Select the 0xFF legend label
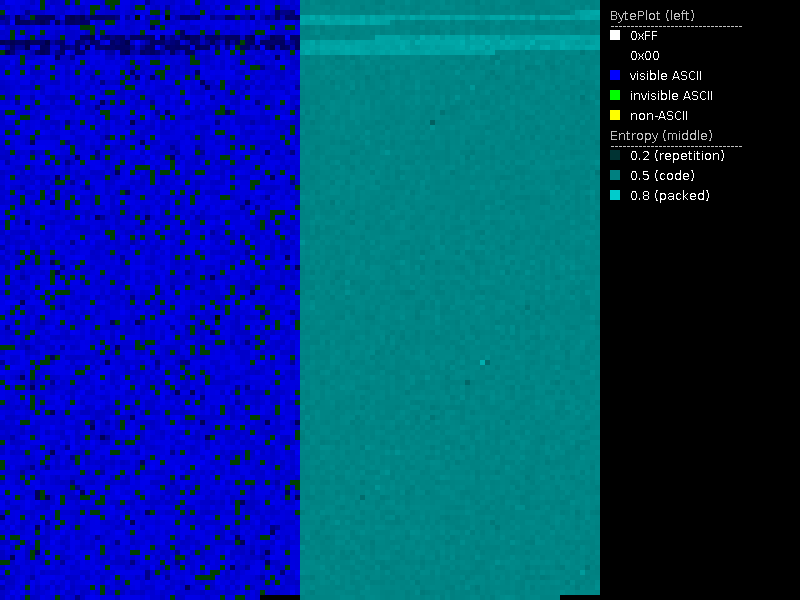Image resolution: width=800 pixels, height=600 pixels. [x=644, y=35]
